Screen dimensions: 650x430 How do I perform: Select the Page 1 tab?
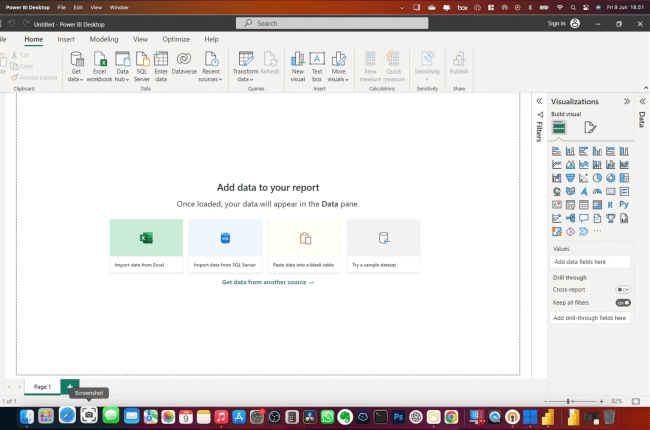point(42,386)
